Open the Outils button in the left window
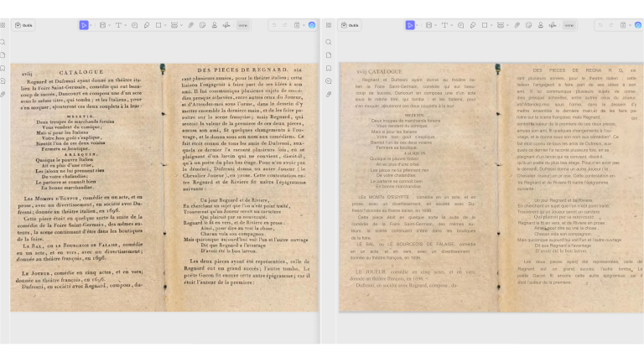Viewport: 644px width, 362px height. (x=23, y=25)
